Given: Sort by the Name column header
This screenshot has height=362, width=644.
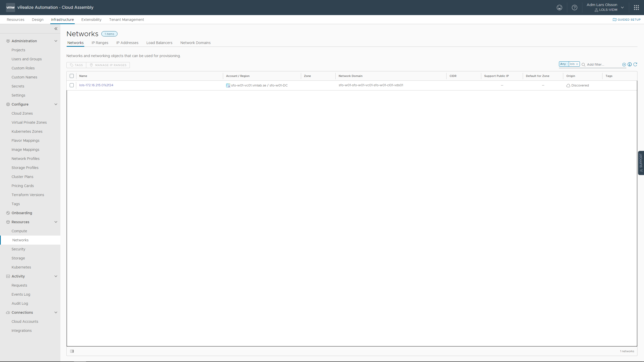Looking at the screenshot, I should tap(83, 76).
